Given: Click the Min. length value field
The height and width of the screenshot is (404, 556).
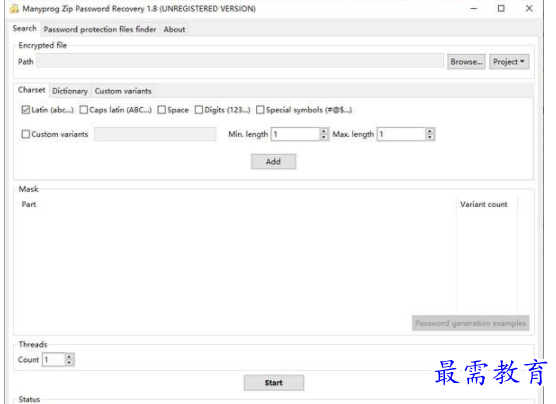Looking at the screenshot, I should point(295,134).
